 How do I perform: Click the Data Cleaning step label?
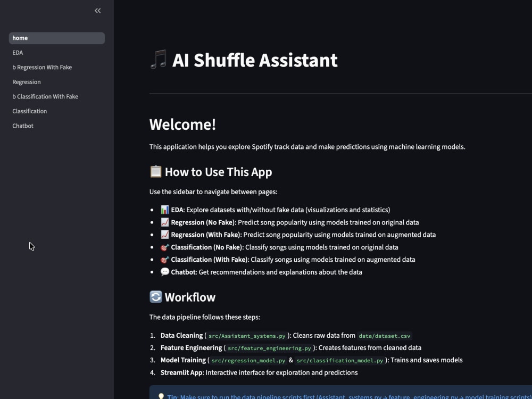tap(181, 335)
